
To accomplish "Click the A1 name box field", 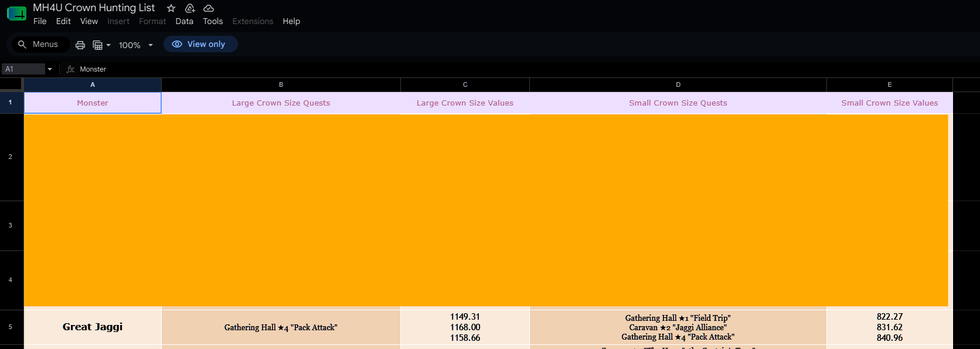I will [23, 69].
